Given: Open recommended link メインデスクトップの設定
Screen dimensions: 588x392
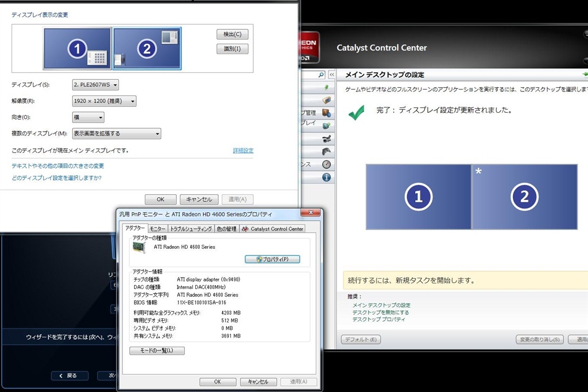Looking at the screenshot, I should pos(381,305).
